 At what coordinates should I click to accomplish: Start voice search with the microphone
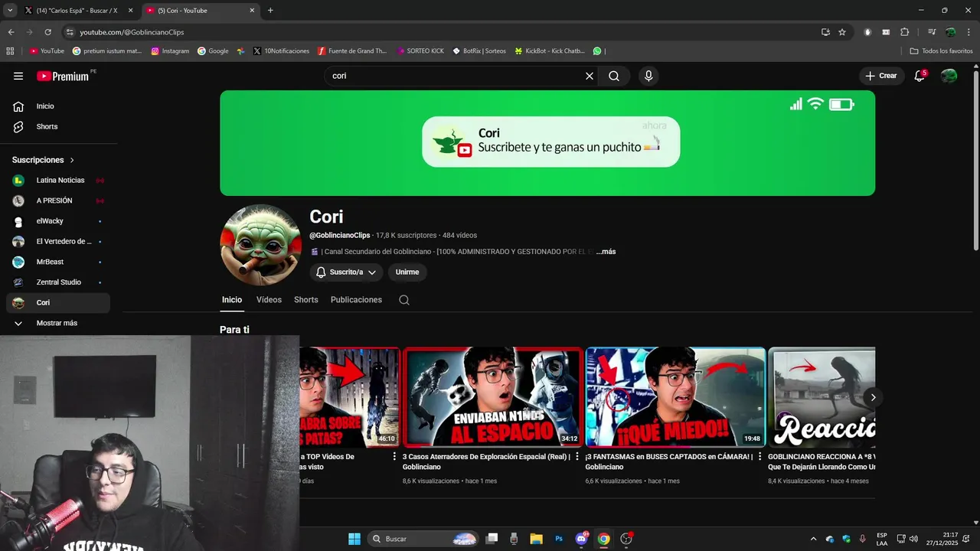[648, 76]
